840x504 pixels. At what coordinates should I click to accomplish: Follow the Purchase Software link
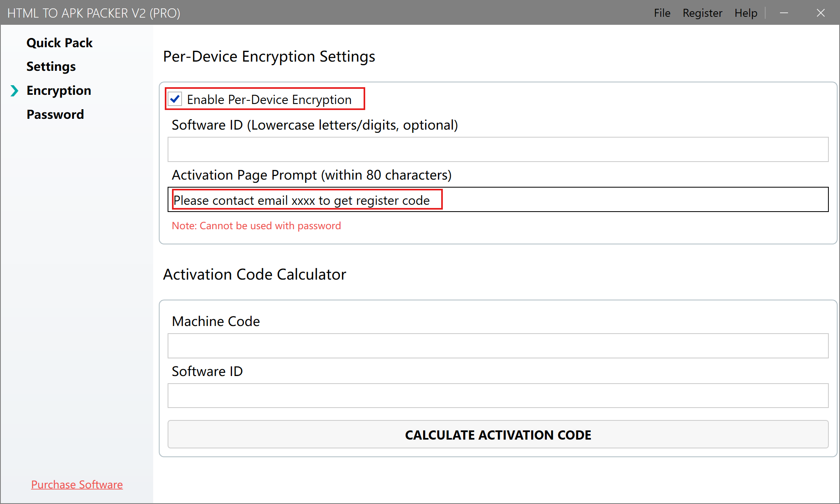(x=77, y=484)
